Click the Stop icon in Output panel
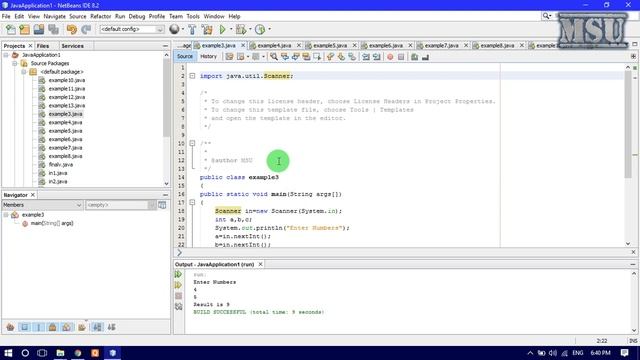The height and width of the screenshot is (360, 640). click(x=178, y=296)
